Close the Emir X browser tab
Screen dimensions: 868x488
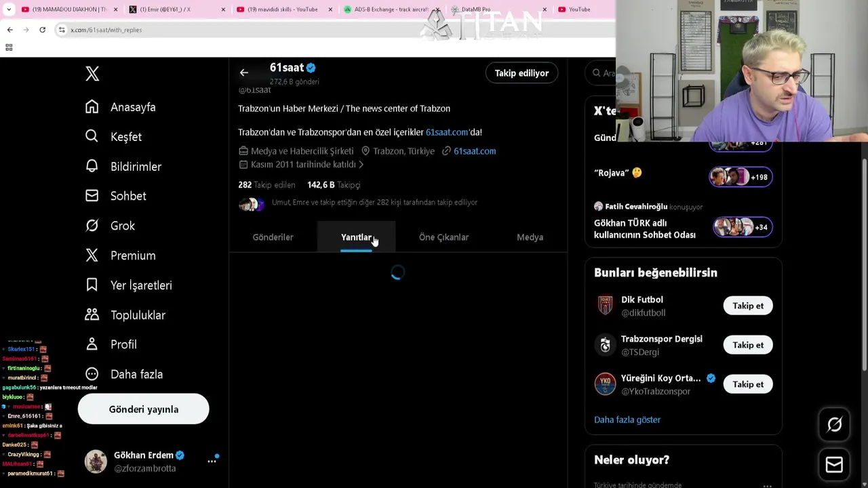[x=223, y=9]
